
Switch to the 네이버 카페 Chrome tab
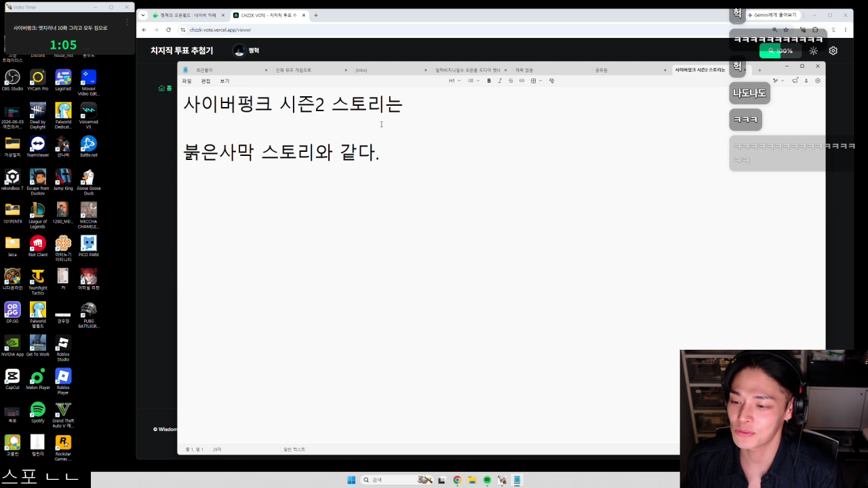(189, 15)
